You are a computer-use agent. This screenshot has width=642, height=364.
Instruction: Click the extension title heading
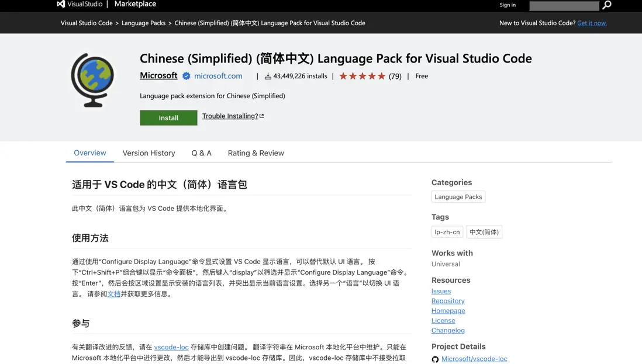[x=336, y=58]
